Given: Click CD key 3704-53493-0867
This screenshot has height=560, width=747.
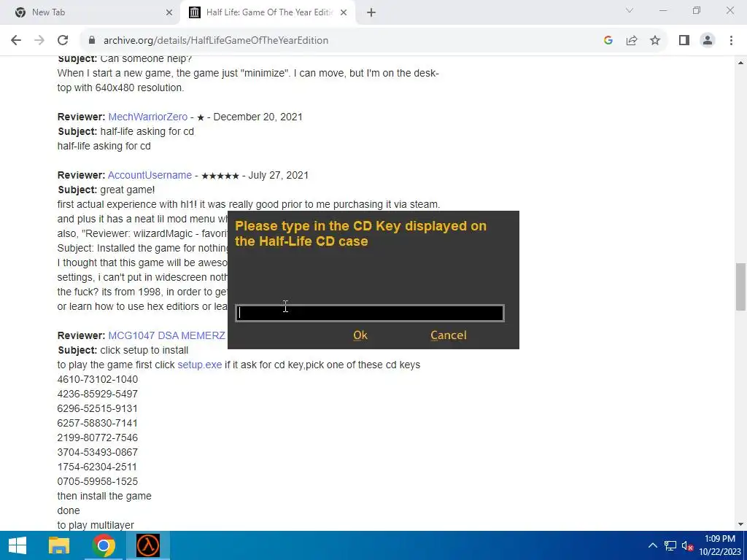Looking at the screenshot, I should point(98,452).
